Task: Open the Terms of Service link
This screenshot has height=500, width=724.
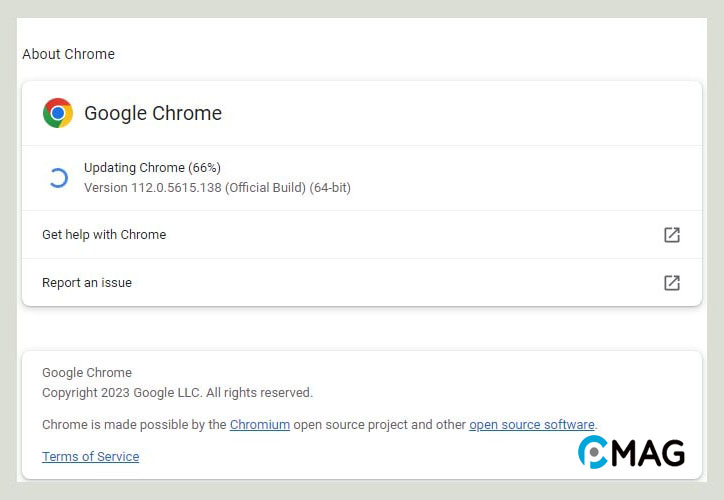Action: click(90, 457)
